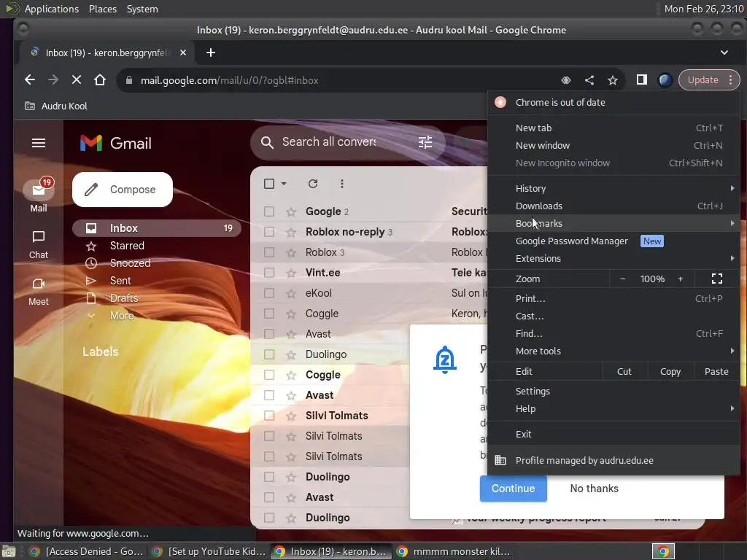Open the tab search dropdown chevron
This screenshot has height=560, width=747.
[724, 52]
